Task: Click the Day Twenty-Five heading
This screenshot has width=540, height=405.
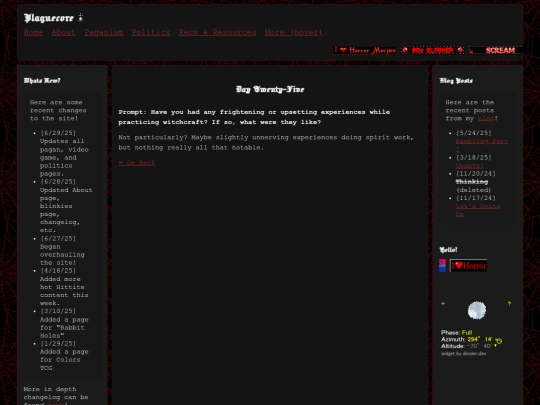Action: 270,90
